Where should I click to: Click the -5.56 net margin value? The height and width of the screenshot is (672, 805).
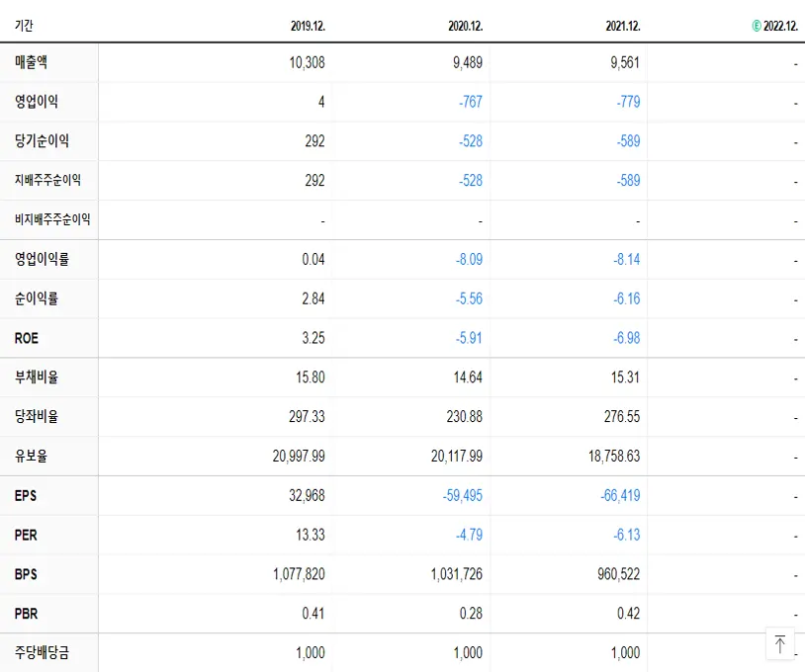(469, 298)
